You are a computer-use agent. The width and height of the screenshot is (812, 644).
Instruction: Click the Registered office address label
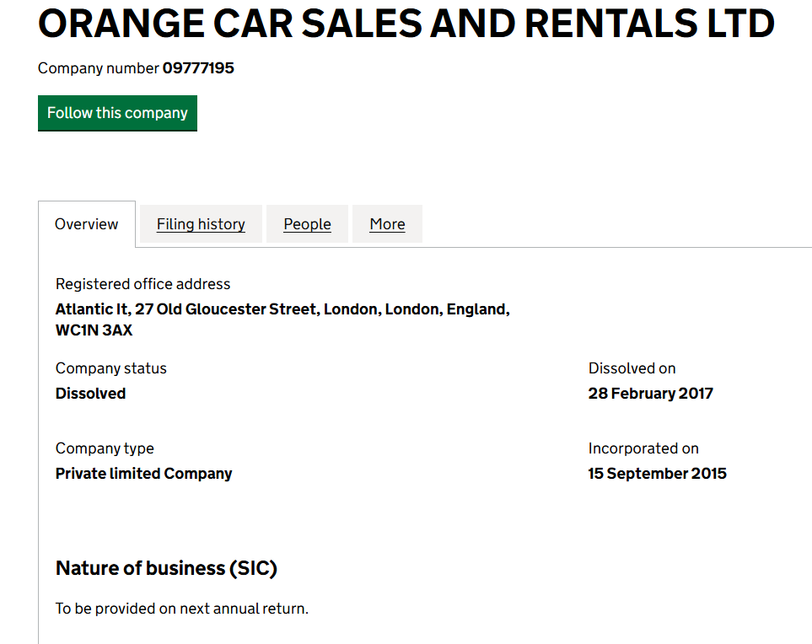tap(143, 284)
